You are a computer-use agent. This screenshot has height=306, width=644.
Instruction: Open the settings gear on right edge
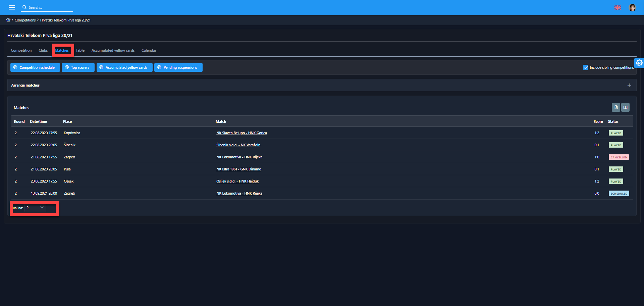(x=639, y=63)
